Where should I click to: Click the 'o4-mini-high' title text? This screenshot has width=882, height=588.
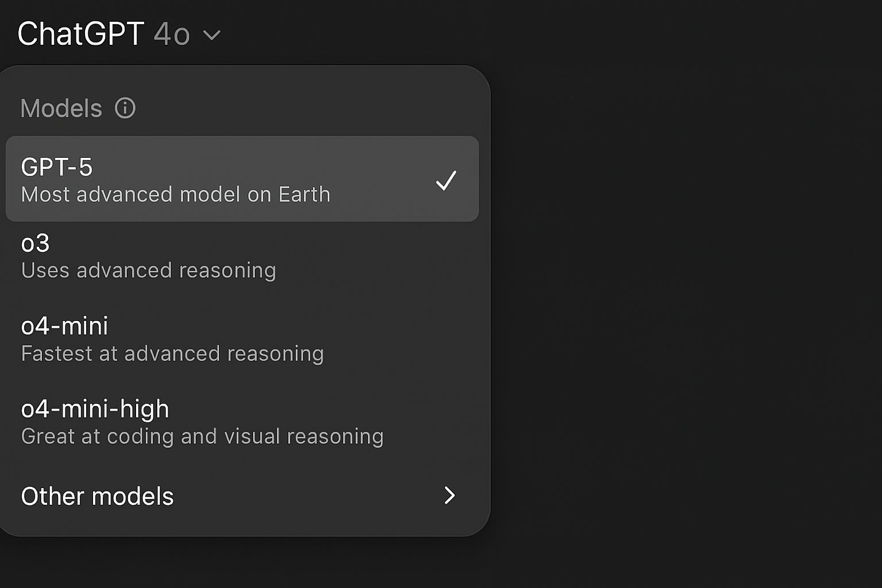coord(95,409)
